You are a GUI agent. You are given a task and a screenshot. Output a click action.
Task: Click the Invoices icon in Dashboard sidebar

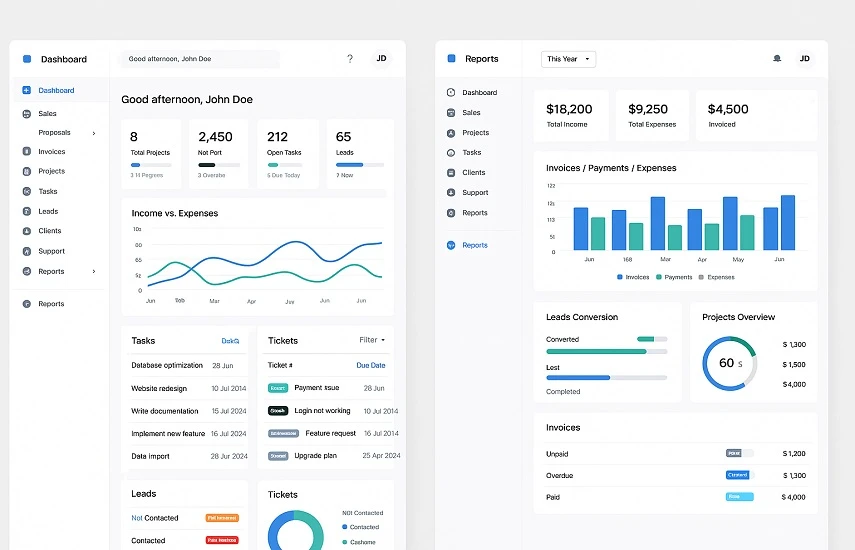(27, 152)
